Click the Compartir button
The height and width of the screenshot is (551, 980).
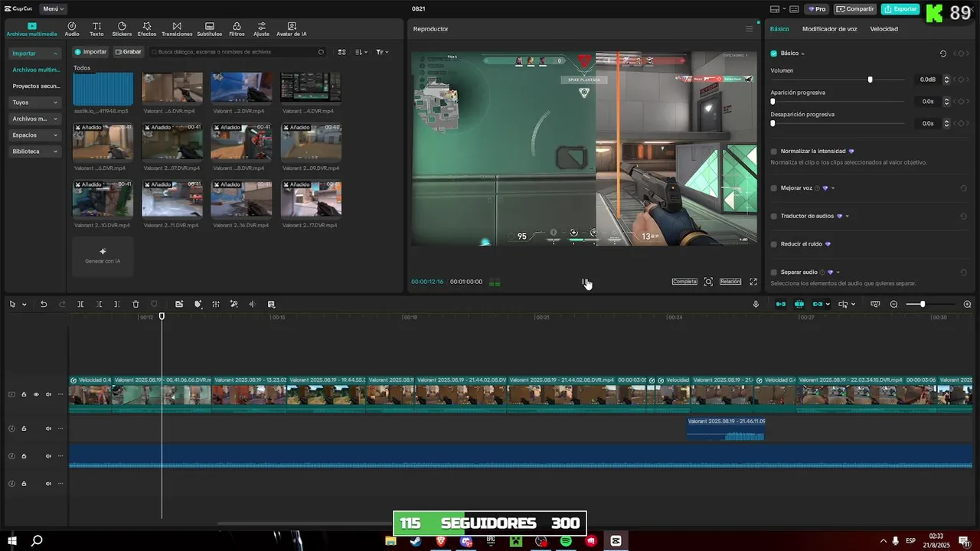[855, 9]
